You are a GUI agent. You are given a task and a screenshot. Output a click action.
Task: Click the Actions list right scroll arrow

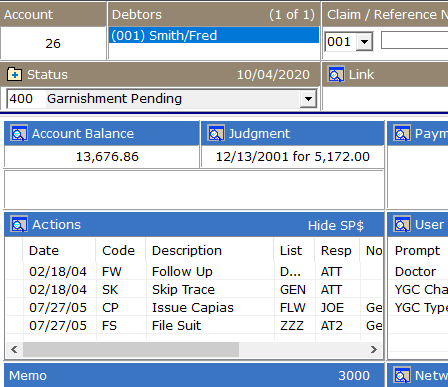374,349
